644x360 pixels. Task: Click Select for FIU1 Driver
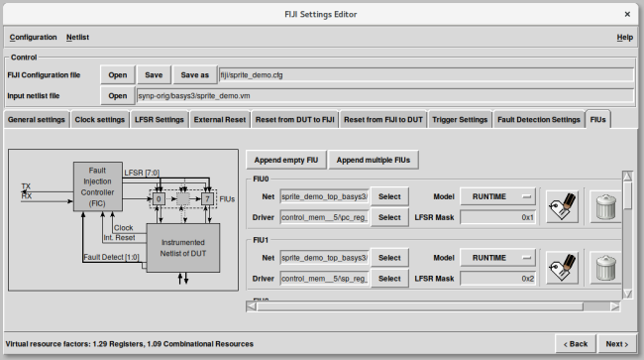coord(389,279)
